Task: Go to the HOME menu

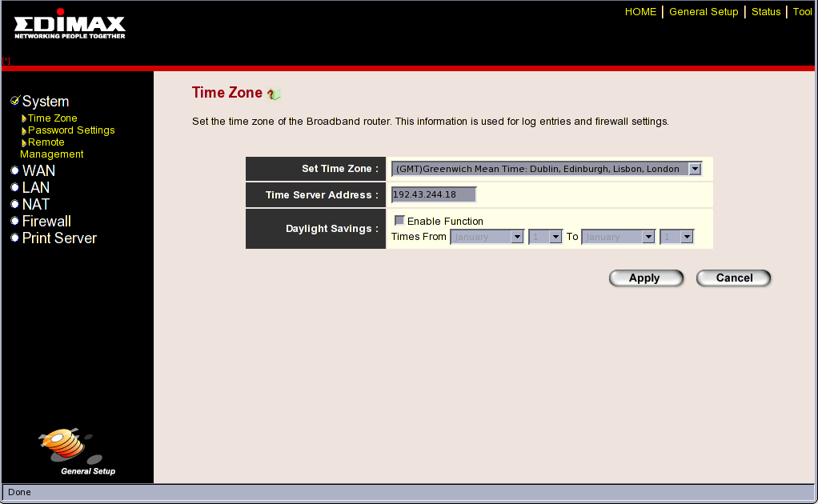Action: coord(640,11)
